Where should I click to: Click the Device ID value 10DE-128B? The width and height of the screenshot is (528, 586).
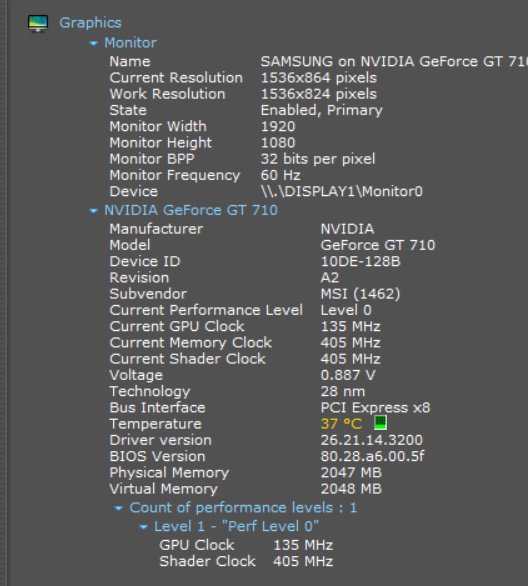point(361,261)
